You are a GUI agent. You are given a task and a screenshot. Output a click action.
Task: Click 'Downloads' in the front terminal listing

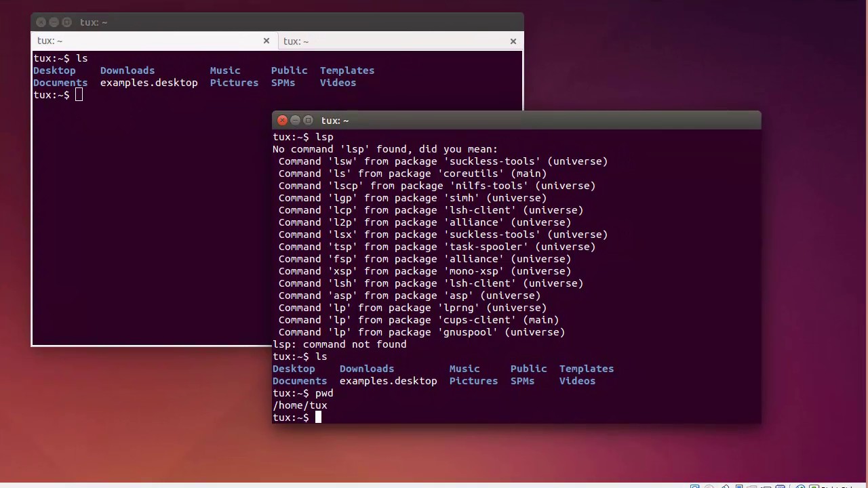coord(367,369)
